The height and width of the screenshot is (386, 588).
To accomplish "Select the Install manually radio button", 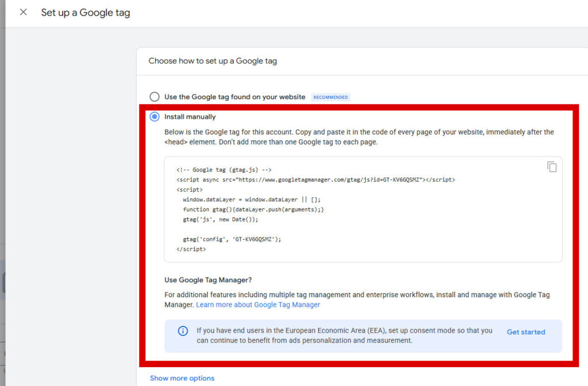I will pyautogui.click(x=154, y=117).
